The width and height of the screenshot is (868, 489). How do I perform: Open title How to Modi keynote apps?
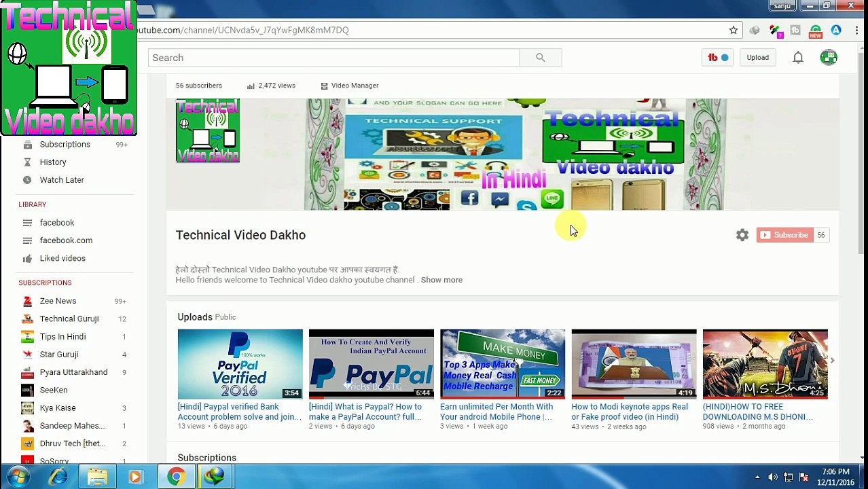tap(630, 412)
